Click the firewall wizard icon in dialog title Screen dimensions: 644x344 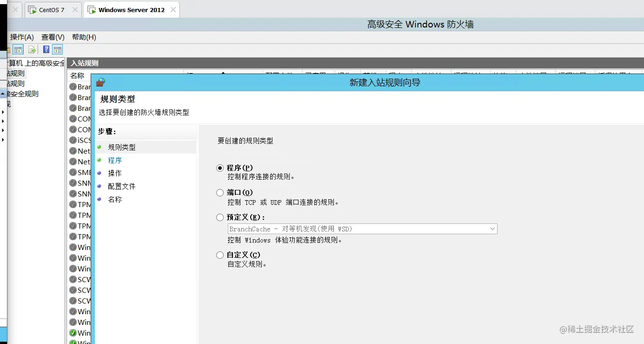[100, 82]
